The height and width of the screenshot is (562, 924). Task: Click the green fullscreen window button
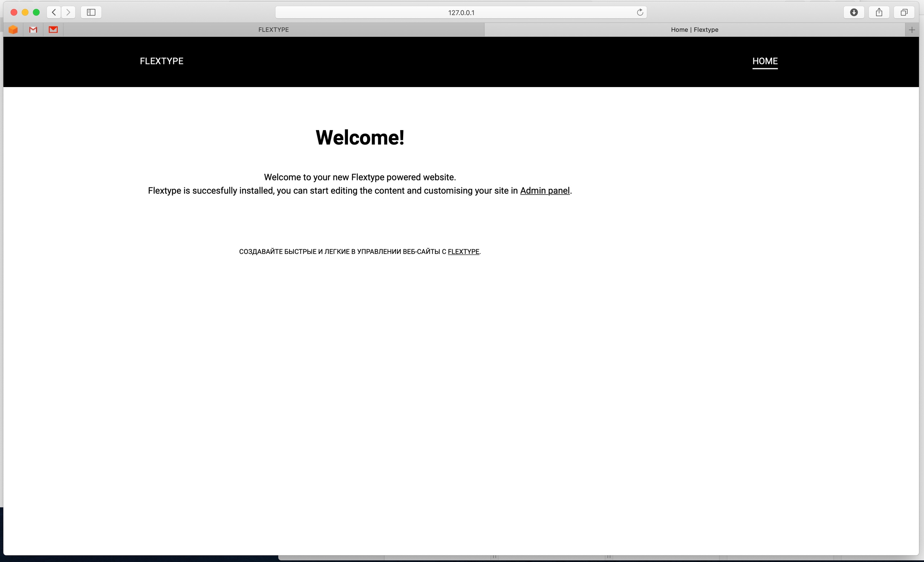36,12
